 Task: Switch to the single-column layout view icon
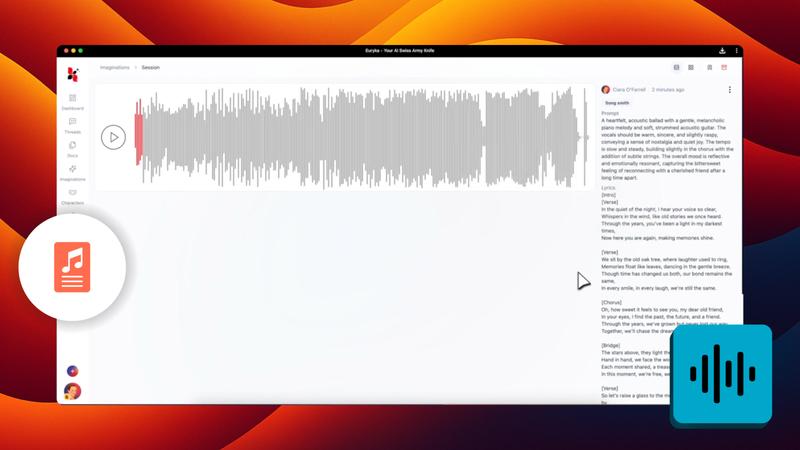pos(677,67)
